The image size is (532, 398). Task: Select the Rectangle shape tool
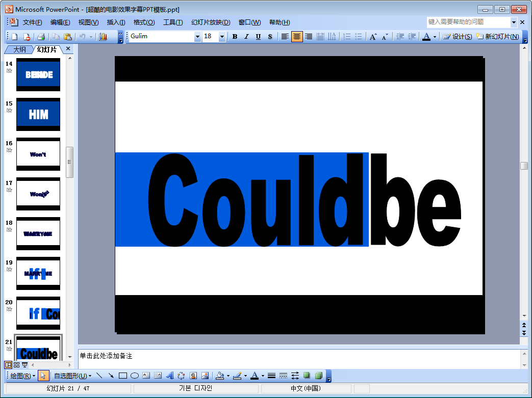[123, 375]
